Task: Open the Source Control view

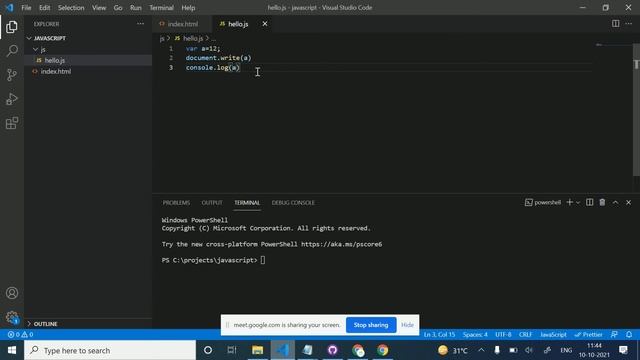Action: point(12,75)
